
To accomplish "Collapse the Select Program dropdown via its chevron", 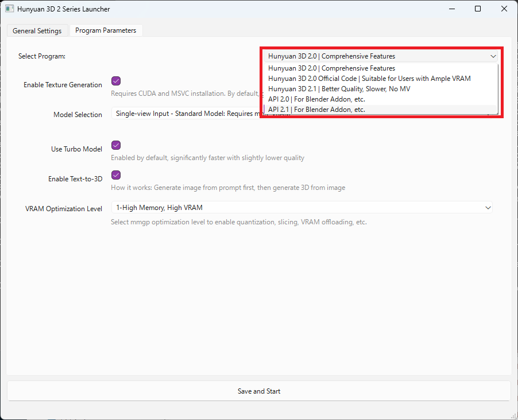I will click(x=493, y=56).
